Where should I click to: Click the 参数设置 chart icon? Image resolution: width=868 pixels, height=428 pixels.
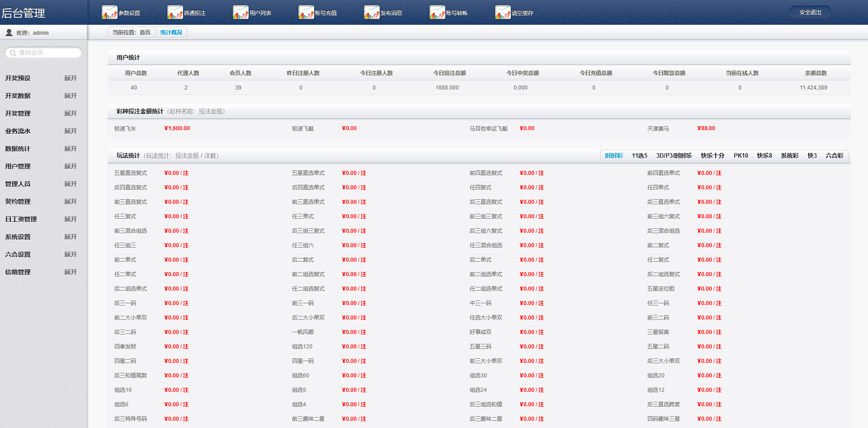pos(109,12)
